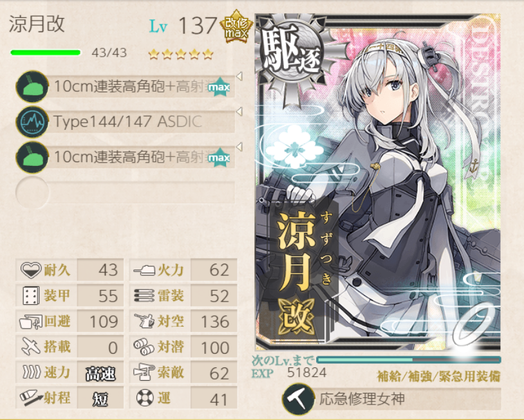Click the max star on first gun
This screenshot has width=524, height=420.
click(x=220, y=87)
